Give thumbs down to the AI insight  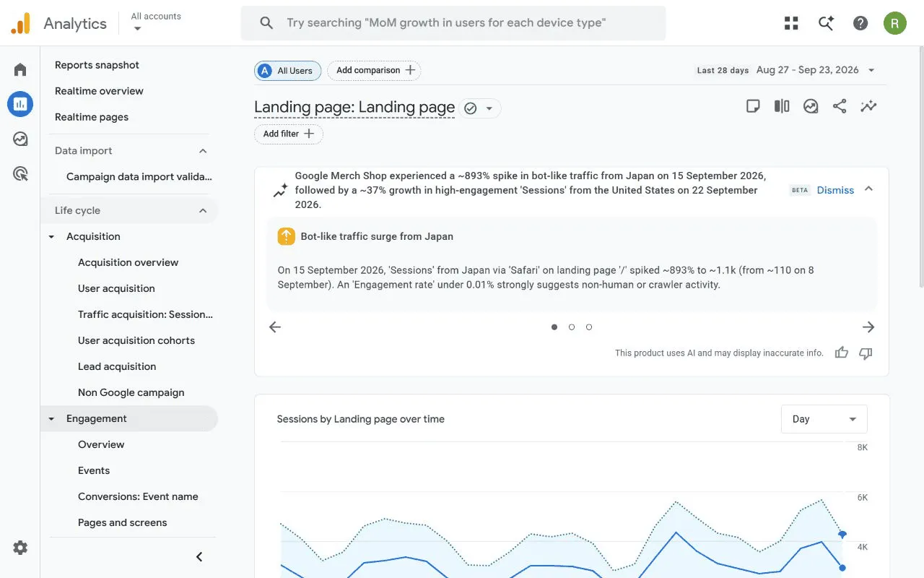pyautogui.click(x=866, y=353)
